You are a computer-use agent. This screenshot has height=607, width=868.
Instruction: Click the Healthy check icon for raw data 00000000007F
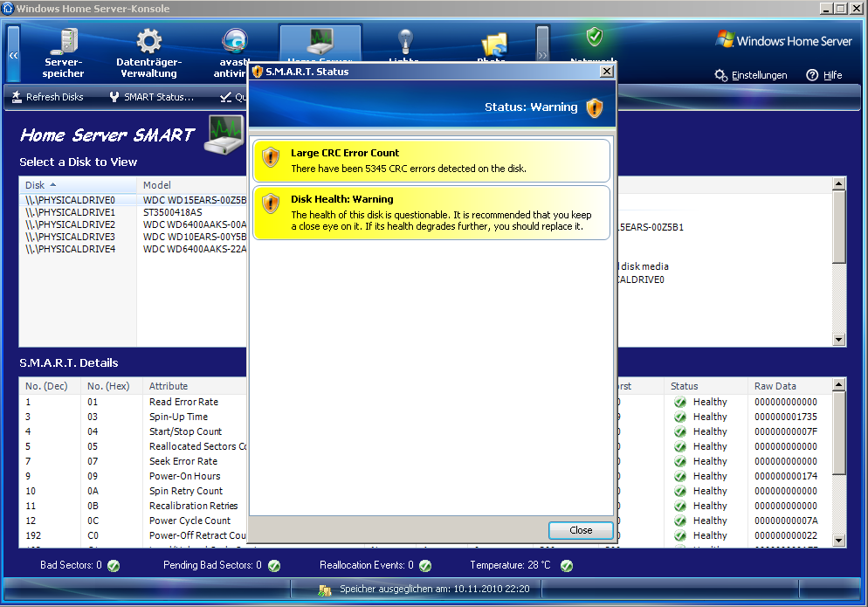(x=680, y=432)
